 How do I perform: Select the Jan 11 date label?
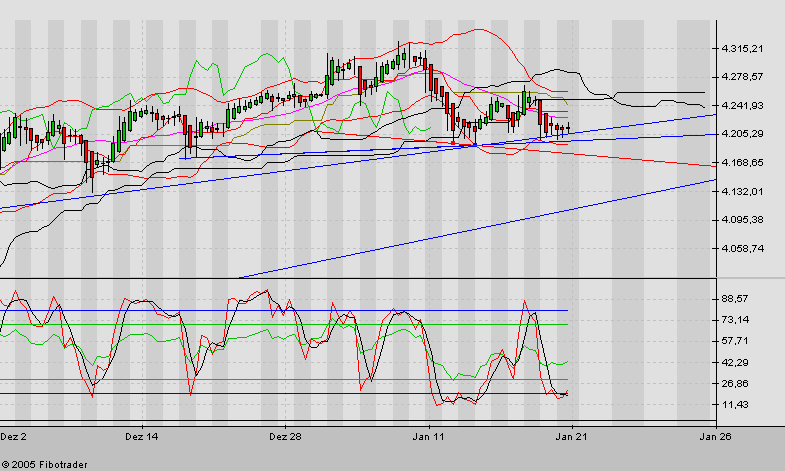click(429, 436)
